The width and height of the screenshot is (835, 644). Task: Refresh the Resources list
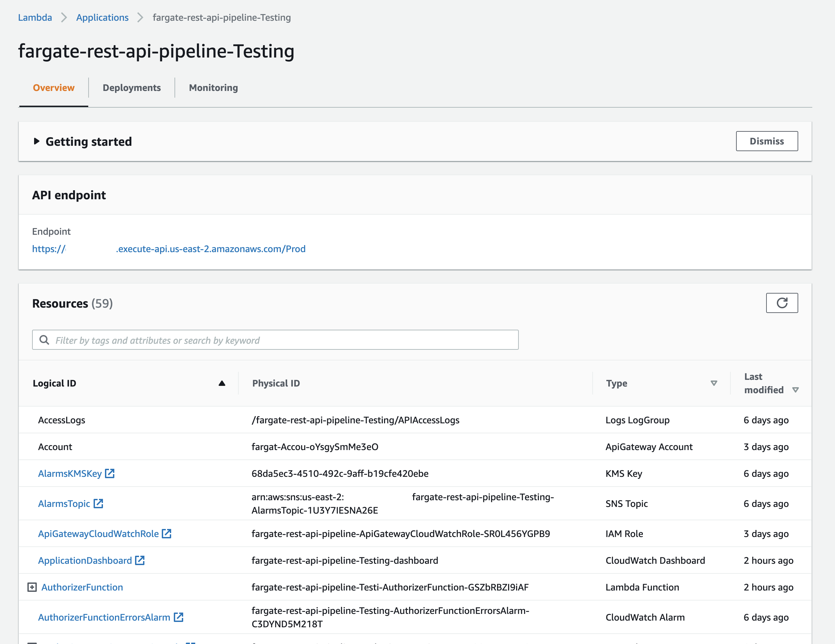click(x=782, y=303)
